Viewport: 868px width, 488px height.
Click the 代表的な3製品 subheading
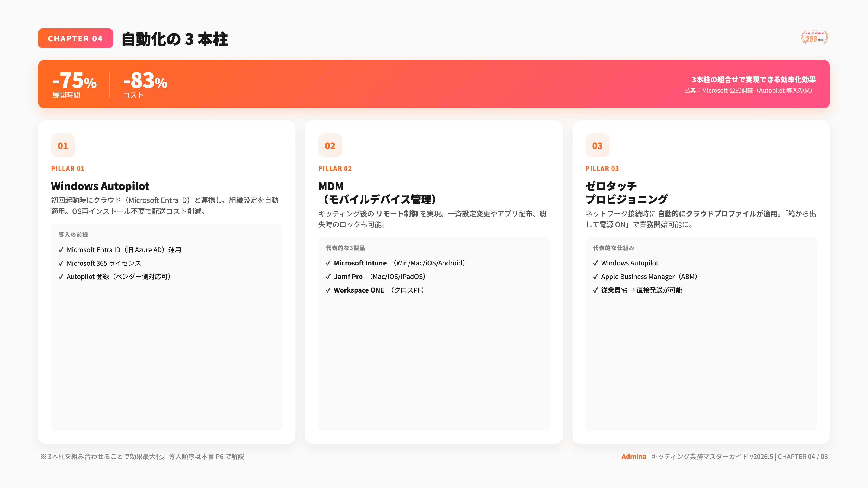pyautogui.click(x=345, y=248)
